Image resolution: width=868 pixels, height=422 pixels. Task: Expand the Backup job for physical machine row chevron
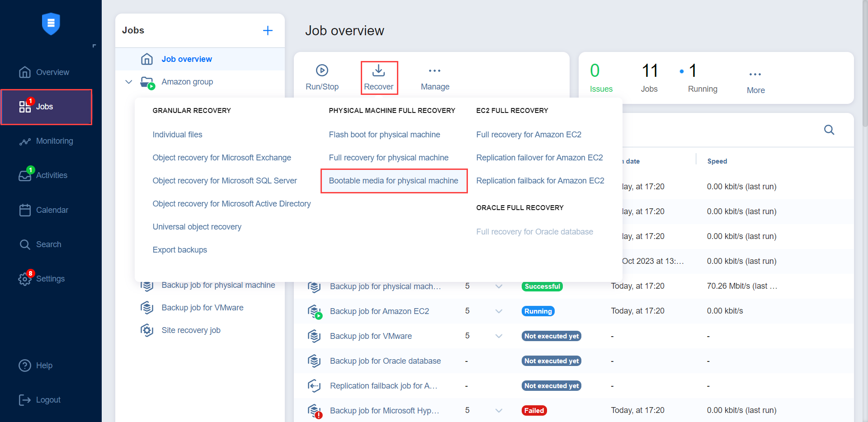click(x=499, y=286)
